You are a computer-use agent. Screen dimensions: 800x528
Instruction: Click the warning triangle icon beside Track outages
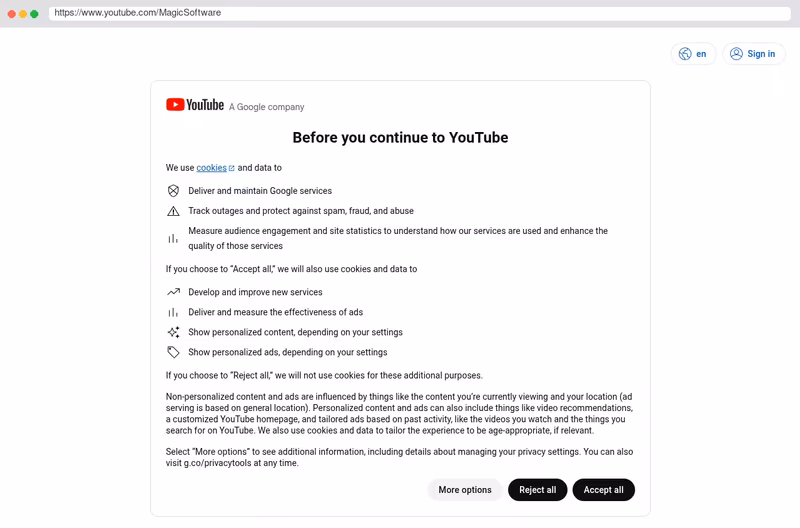(x=173, y=211)
